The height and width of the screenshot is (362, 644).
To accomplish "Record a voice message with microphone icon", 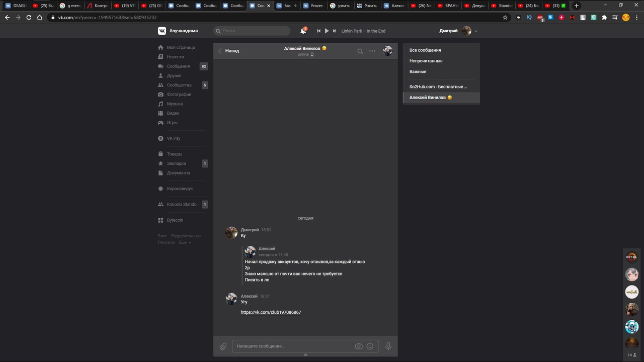I will click(x=388, y=346).
